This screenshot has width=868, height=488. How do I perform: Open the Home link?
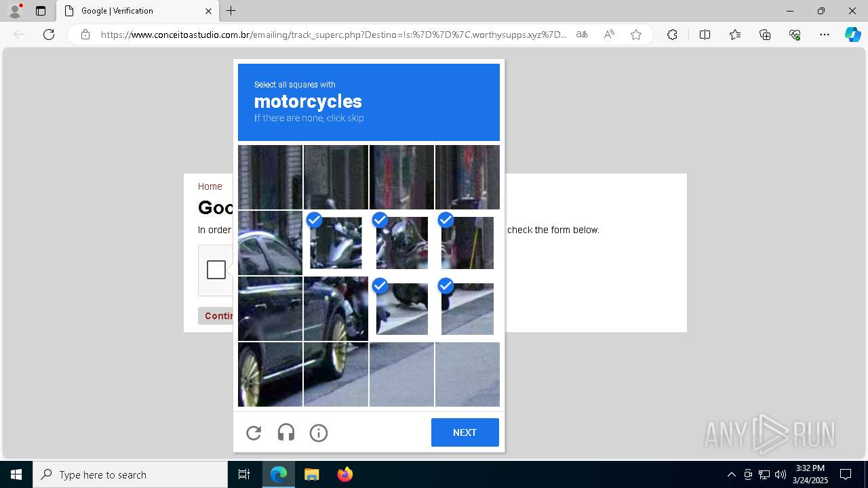click(210, 186)
